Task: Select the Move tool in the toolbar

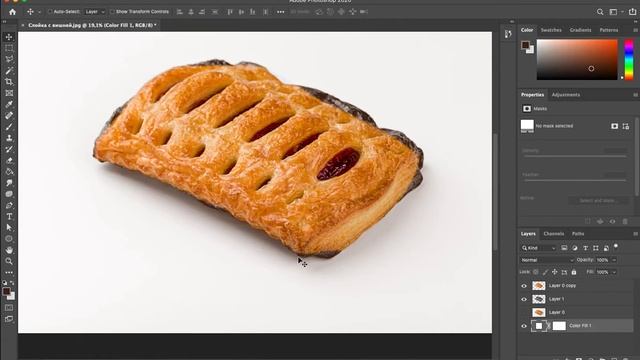Action: click(9, 37)
